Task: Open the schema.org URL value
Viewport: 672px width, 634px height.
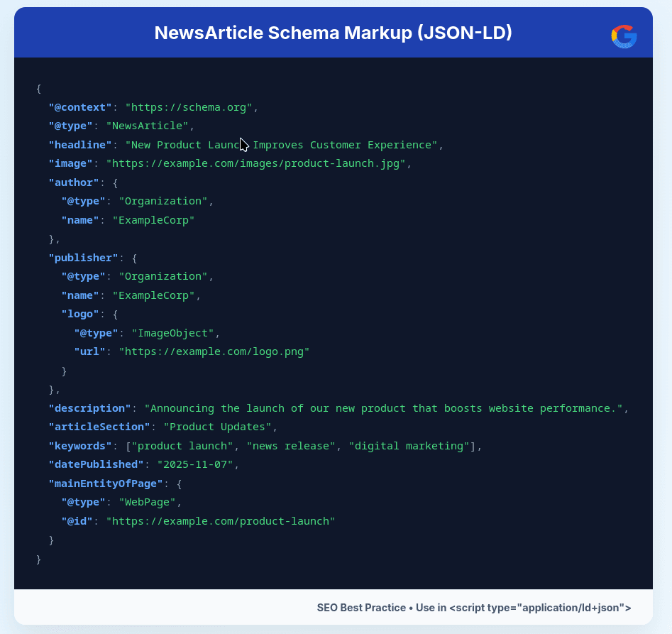Action: [x=189, y=107]
